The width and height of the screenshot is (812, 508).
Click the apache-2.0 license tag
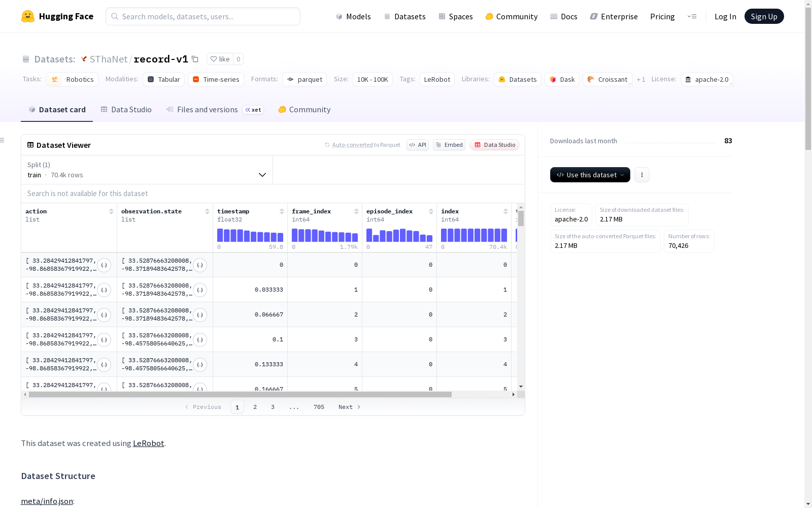point(707,79)
